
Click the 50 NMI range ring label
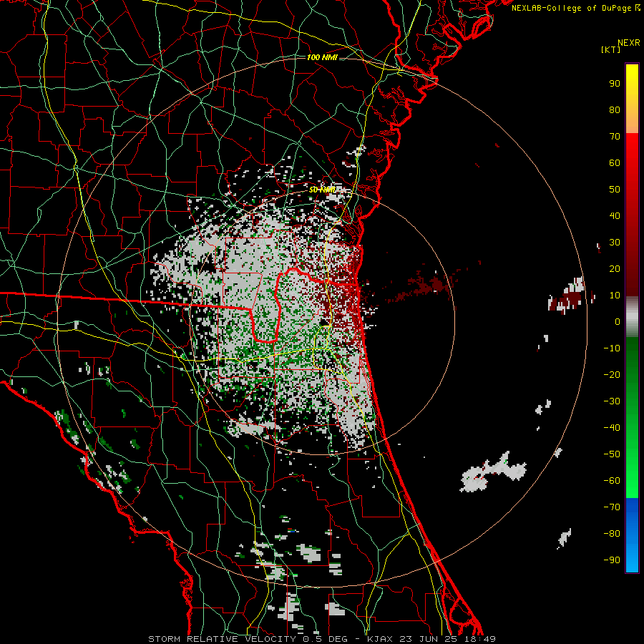[322, 190]
